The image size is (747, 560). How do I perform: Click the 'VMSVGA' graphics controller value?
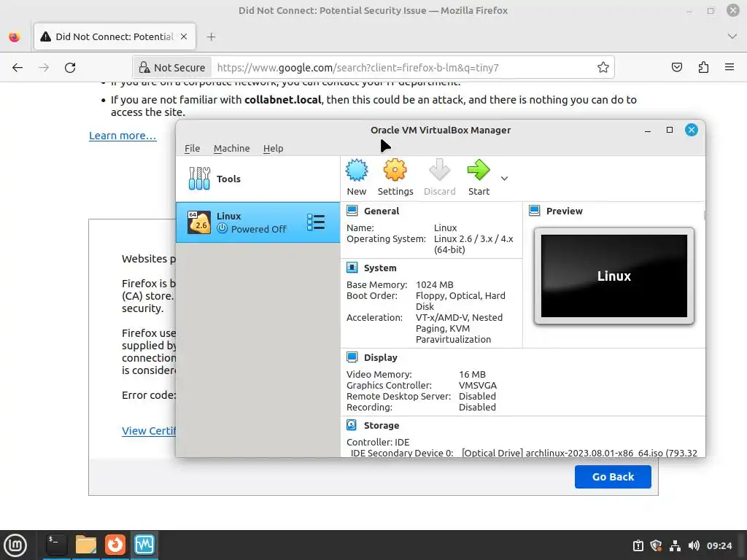click(x=477, y=385)
